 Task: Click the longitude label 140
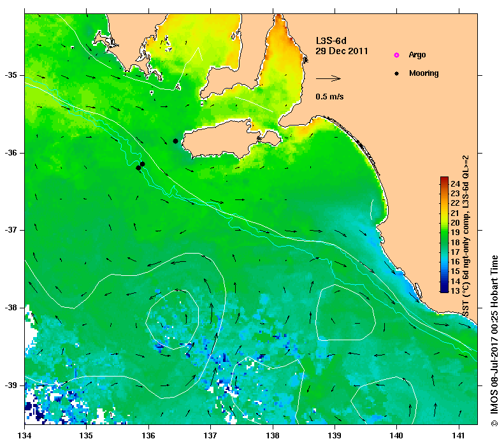(x=397, y=436)
